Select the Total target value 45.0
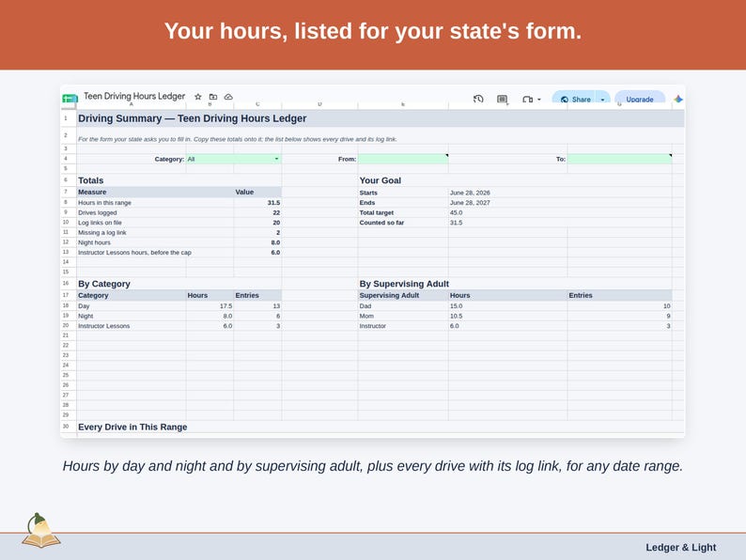746x560 pixels. 457,212
